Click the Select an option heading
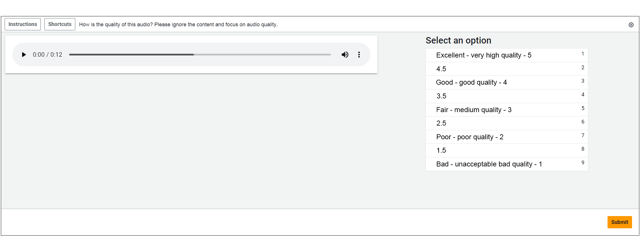Screen dimensions: 644x240 point(458,40)
